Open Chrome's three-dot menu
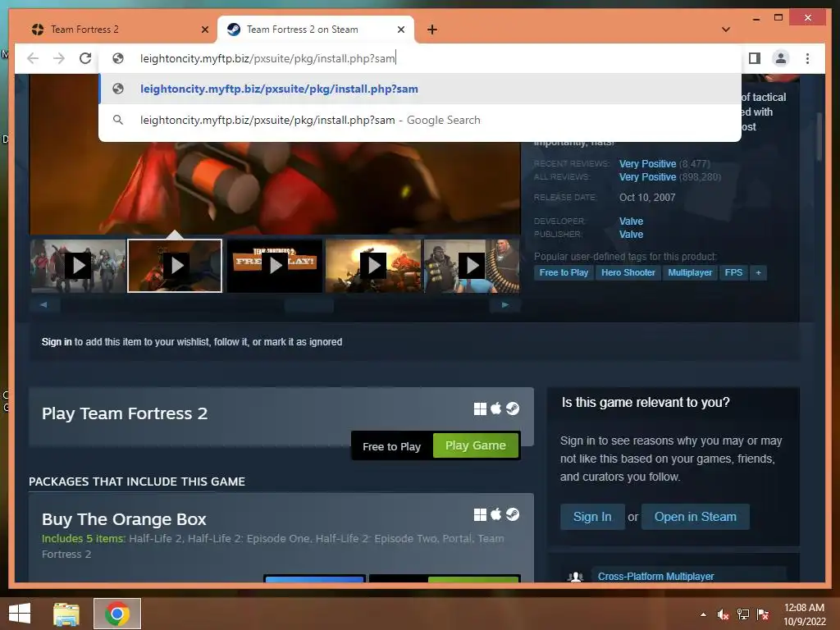This screenshot has height=630, width=840. point(807,58)
